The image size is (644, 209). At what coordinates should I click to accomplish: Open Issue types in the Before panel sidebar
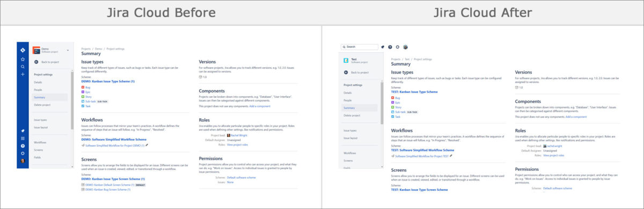(x=40, y=120)
